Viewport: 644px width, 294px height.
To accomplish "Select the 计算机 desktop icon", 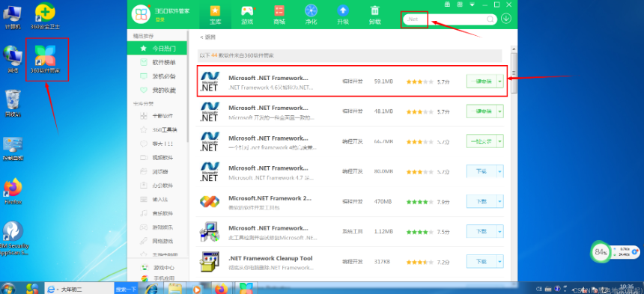I will pyautogui.click(x=13, y=16).
